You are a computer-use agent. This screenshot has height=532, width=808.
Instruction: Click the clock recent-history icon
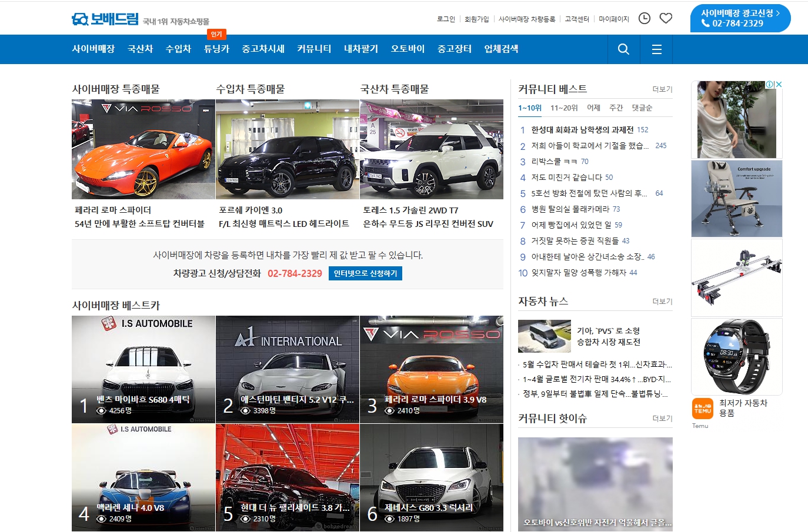[x=645, y=18]
